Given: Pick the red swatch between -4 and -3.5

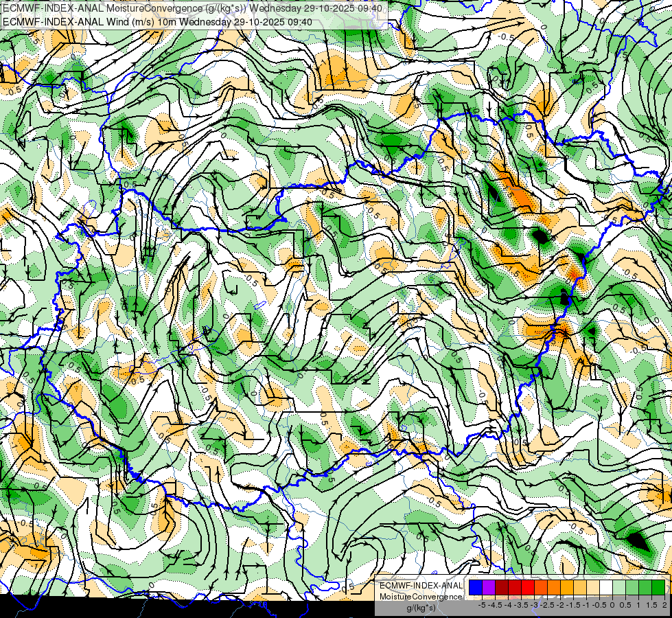Looking at the screenshot, I should [x=515, y=588].
